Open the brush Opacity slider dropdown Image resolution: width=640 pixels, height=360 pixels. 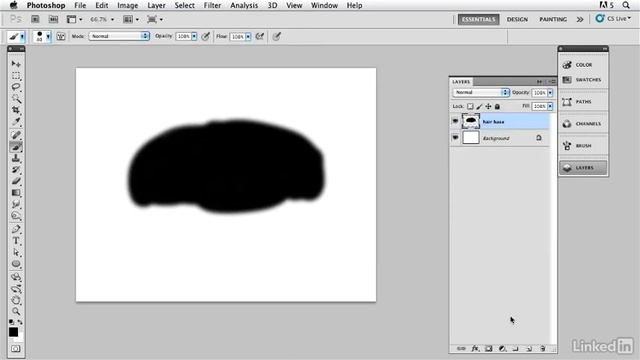tap(194, 36)
